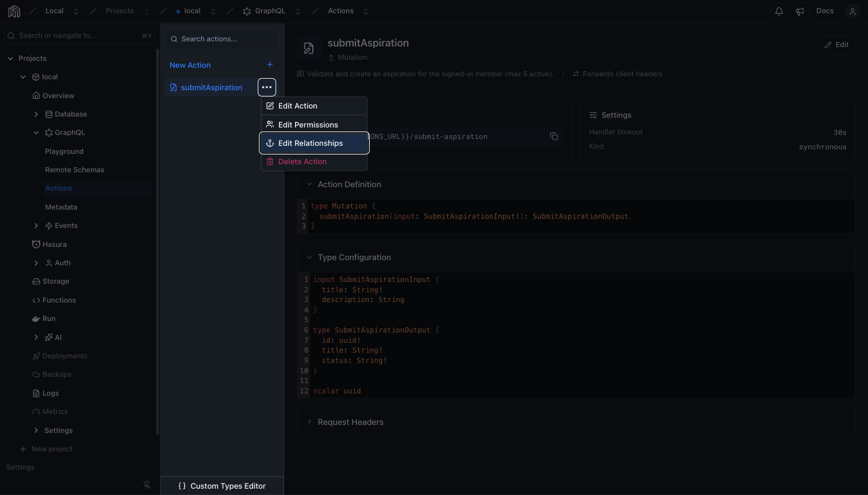
Task: Expand the project Settings tree node
Action: pyautogui.click(x=36, y=431)
